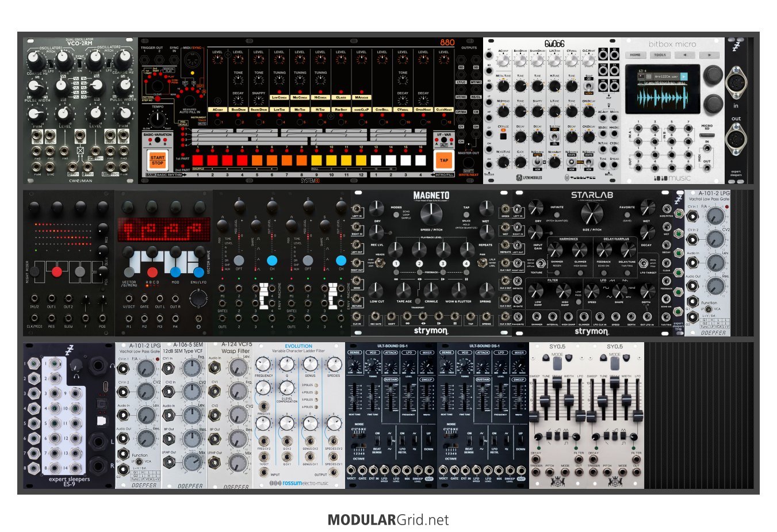Click Oscillator2 PITCH knob on VCO-2RM
This screenshot has width=777, height=532.
[123, 58]
